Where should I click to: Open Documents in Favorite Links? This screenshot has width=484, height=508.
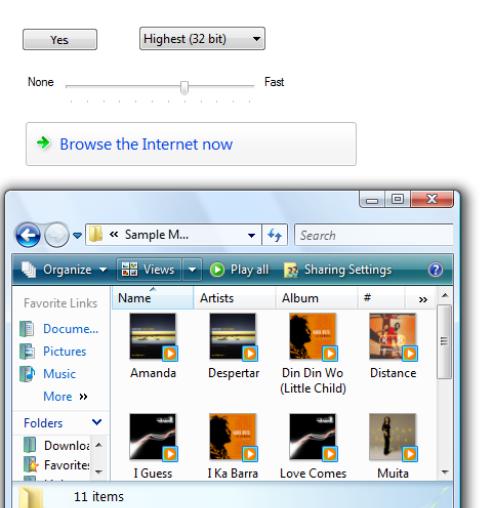click(71, 329)
